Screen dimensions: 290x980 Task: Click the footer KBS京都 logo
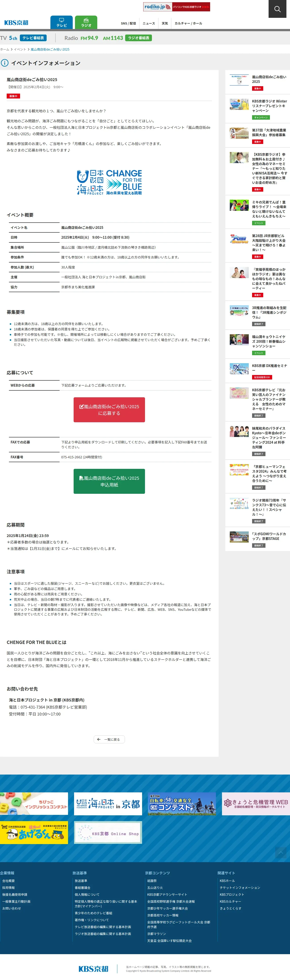[x=93, y=969]
